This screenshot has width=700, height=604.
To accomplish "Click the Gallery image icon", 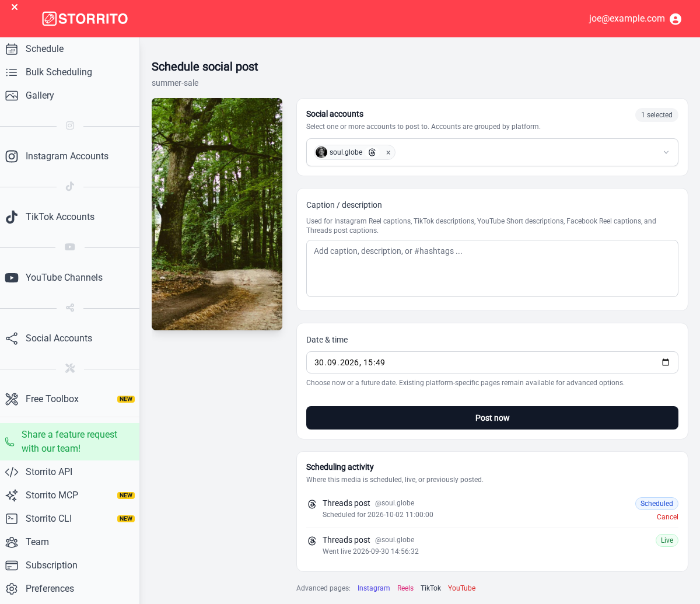I will click(12, 96).
